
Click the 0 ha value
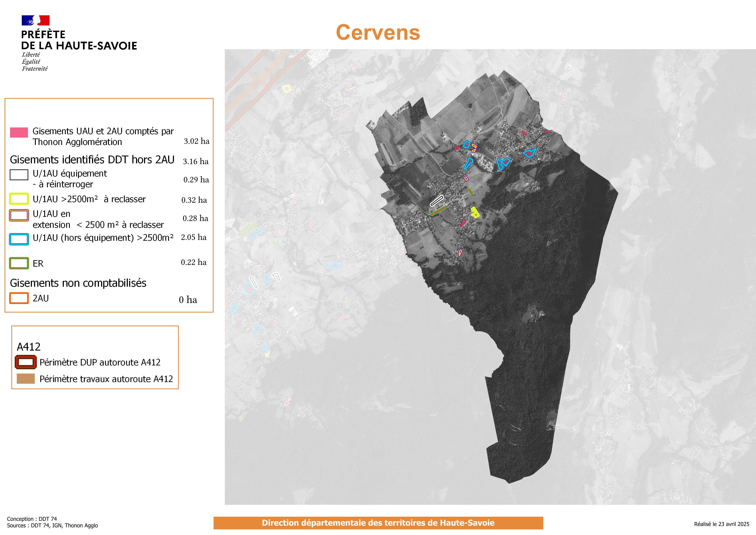(x=188, y=300)
